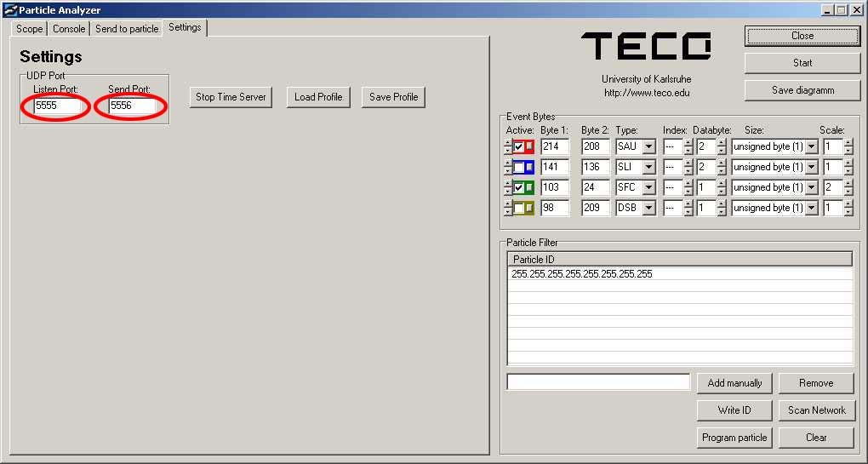868x464 pixels.
Task: Switch to the Scope tab
Action: (x=29, y=29)
